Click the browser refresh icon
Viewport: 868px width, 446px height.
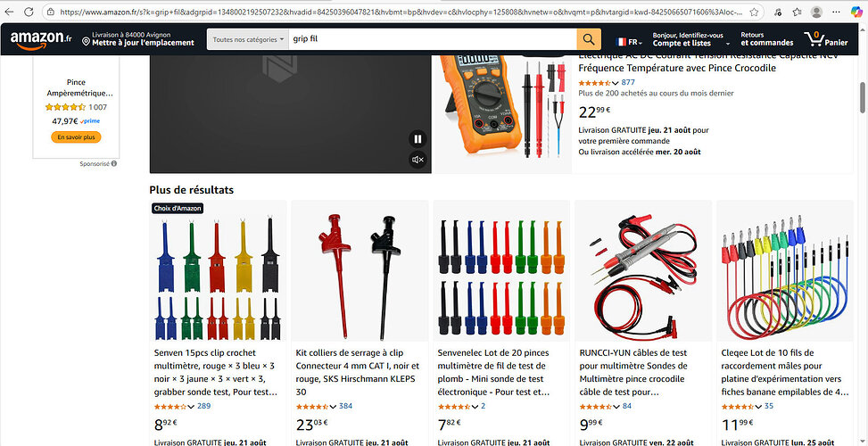(29, 12)
